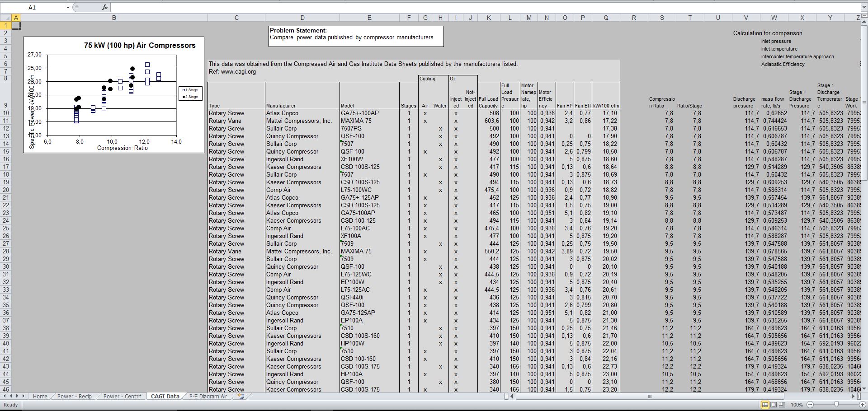Click the 100% zoom level indicator
The height and width of the screenshot is (411, 868).
point(797,405)
